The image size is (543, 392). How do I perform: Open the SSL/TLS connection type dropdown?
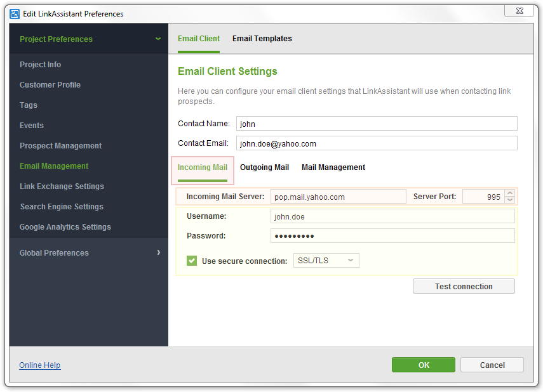click(326, 261)
